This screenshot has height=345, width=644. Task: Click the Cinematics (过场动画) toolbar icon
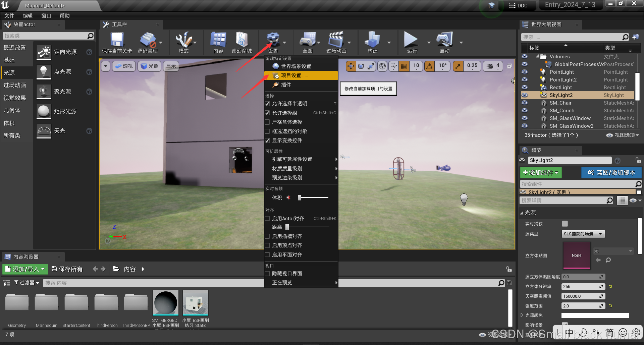336,40
